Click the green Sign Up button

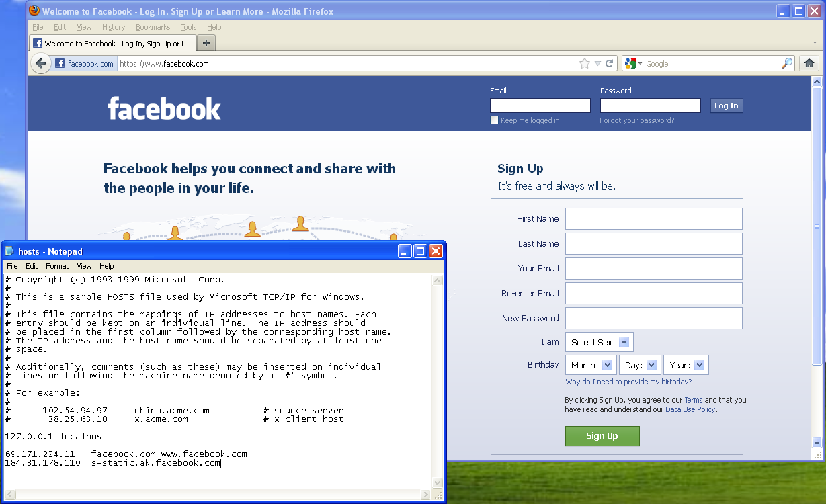coord(602,435)
